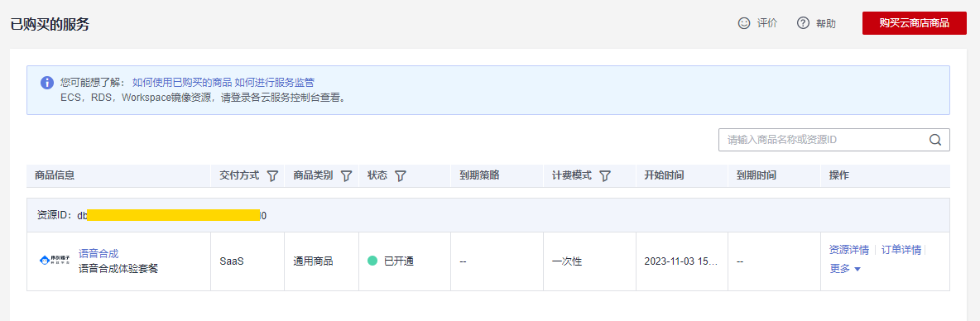Click the 帮助 text link
This screenshot has height=321, width=980.
(x=825, y=23)
